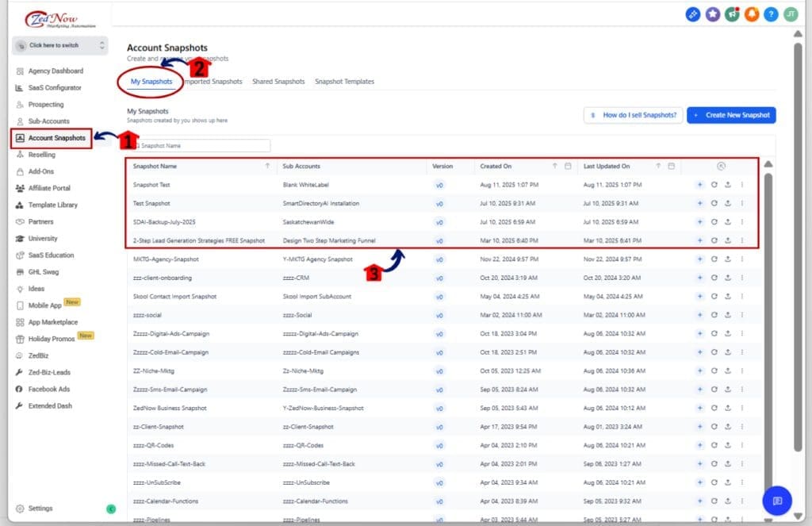The width and height of the screenshot is (812, 526).
Task: Open the three-dot menu for 2-Step Lead Generation snapshot
Action: coord(742,241)
